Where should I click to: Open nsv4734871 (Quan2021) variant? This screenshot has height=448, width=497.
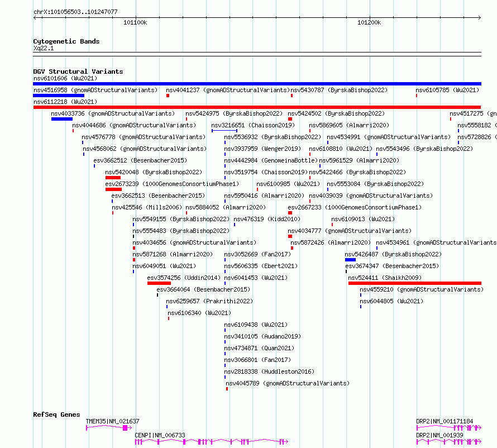(x=259, y=348)
